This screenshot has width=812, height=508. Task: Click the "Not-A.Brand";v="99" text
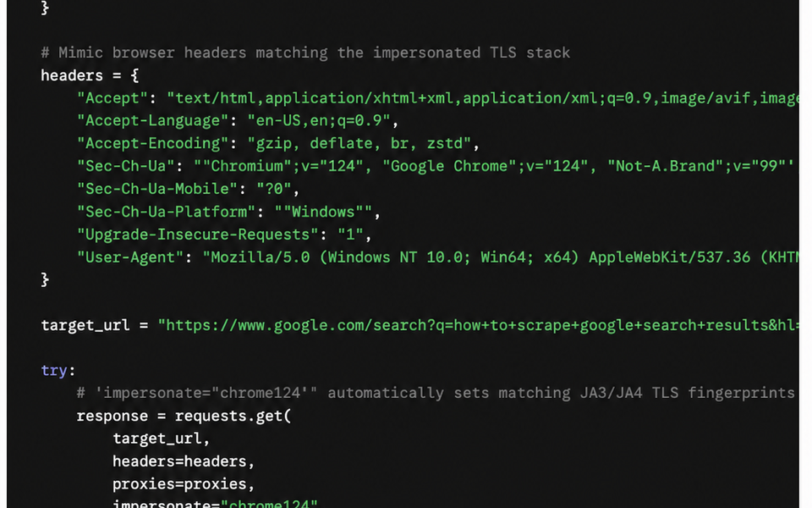point(696,167)
